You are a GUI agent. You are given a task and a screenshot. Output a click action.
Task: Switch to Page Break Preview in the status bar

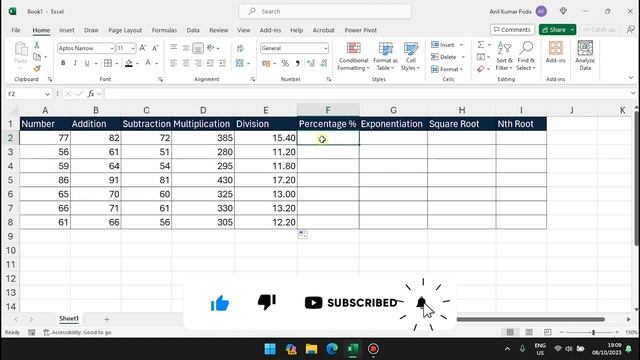click(547, 332)
